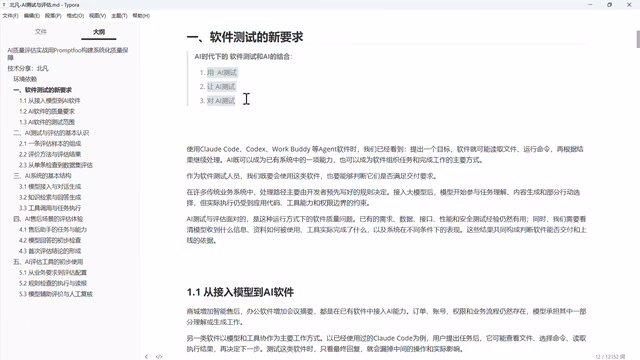Jump to 5.2 规则检查的执行与读报
The height and width of the screenshot is (360, 640).
(53, 283)
